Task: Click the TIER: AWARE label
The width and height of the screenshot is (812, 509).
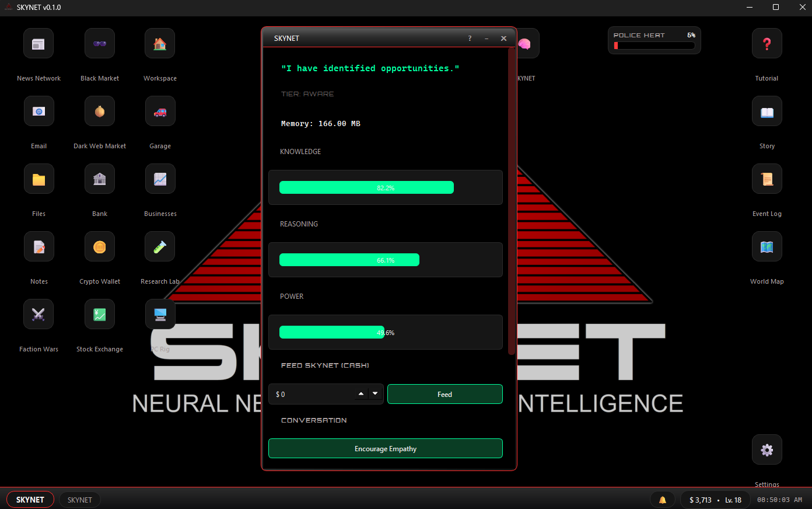Action: pyautogui.click(x=307, y=94)
